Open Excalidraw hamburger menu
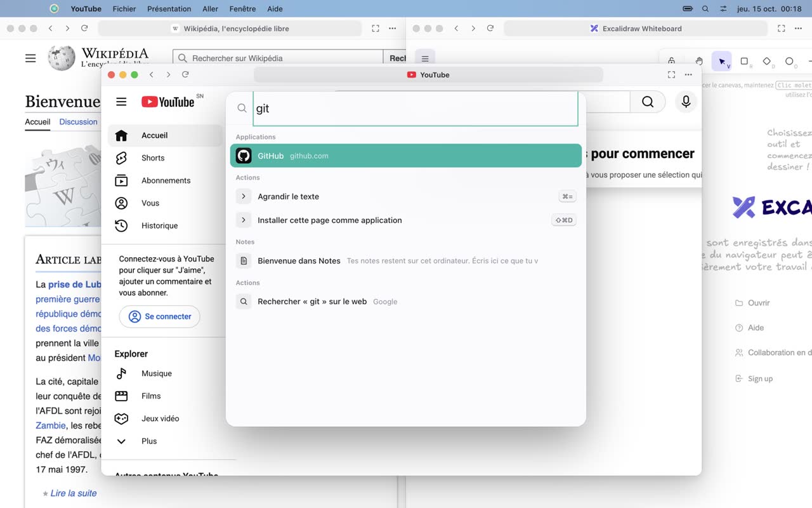812x508 pixels. (x=425, y=58)
